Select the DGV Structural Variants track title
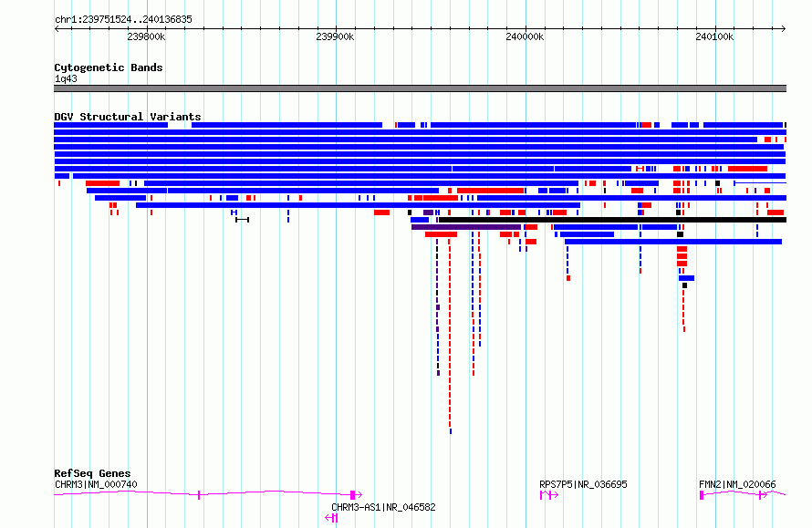 (128, 117)
